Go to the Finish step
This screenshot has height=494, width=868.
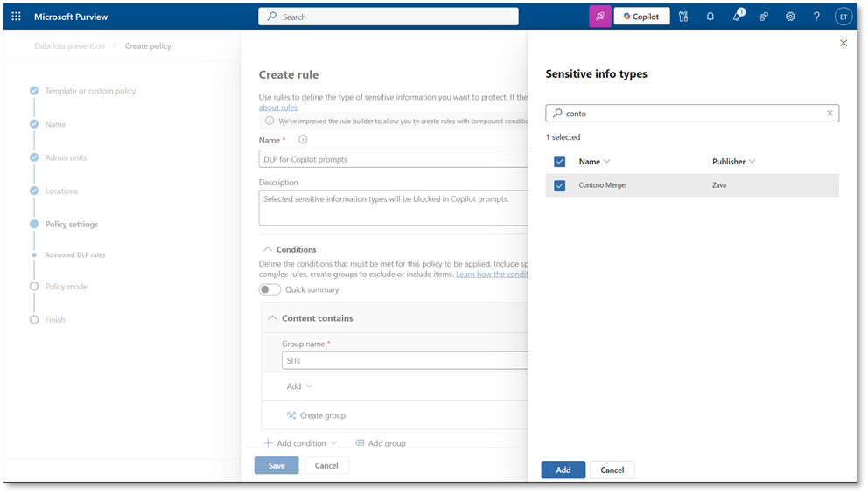pos(55,320)
